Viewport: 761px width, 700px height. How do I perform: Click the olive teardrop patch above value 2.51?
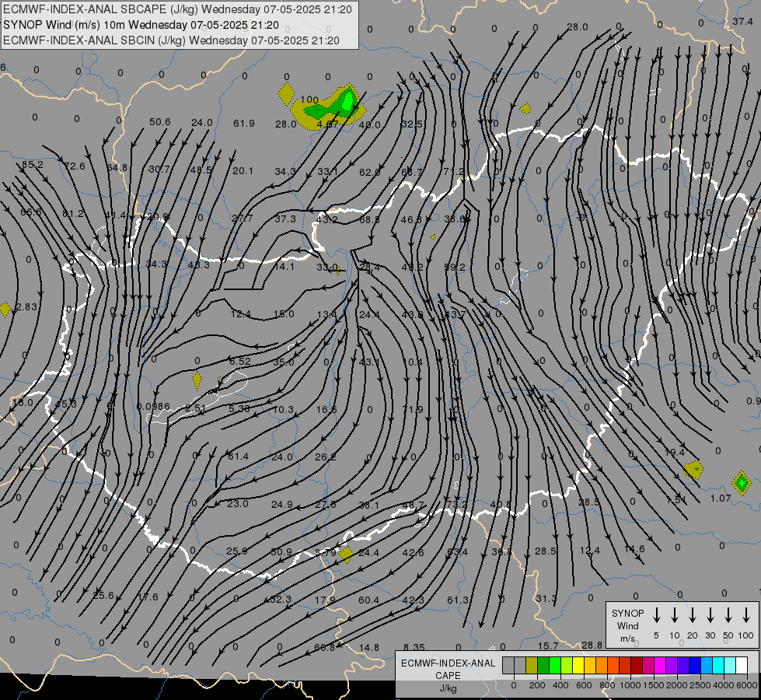click(197, 381)
